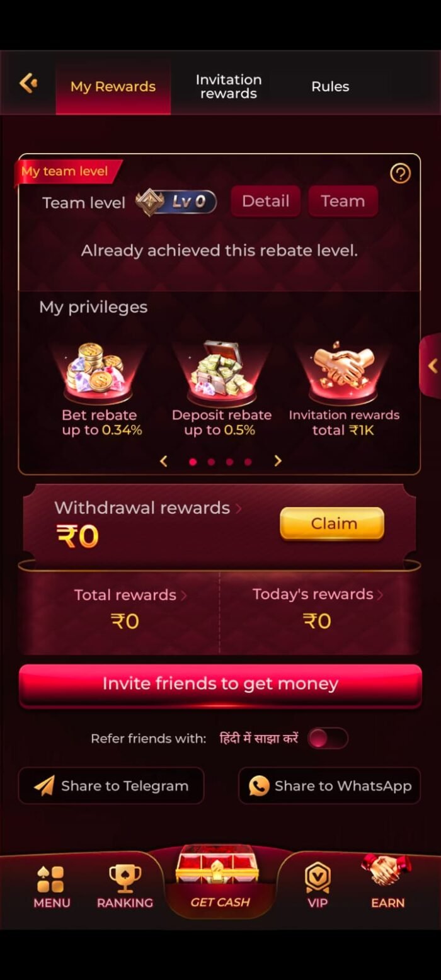Open Today's rewards details

point(318,595)
